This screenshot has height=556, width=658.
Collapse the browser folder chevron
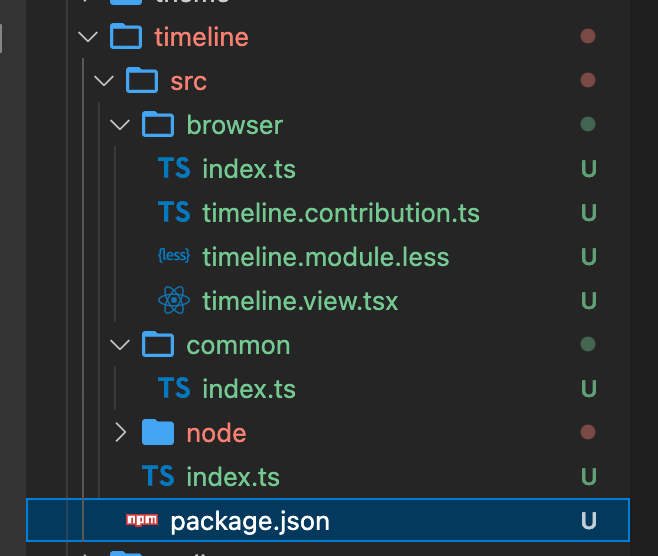[120, 125]
